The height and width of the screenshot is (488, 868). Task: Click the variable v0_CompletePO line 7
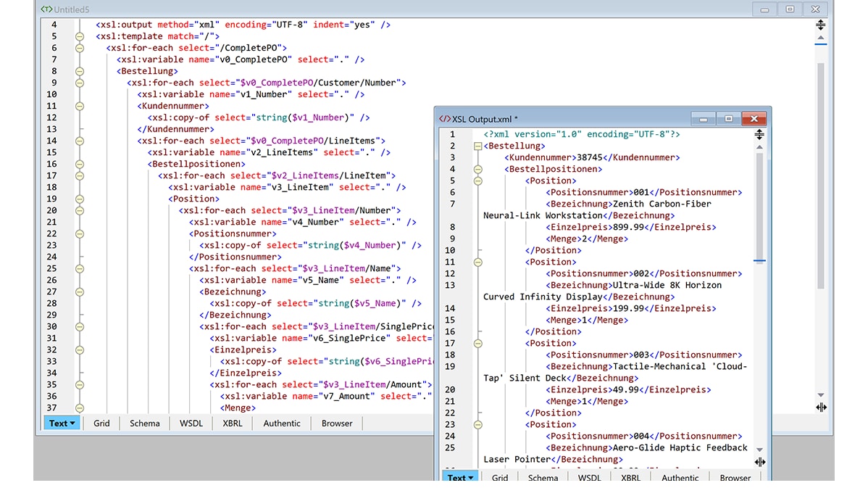(241, 59)
